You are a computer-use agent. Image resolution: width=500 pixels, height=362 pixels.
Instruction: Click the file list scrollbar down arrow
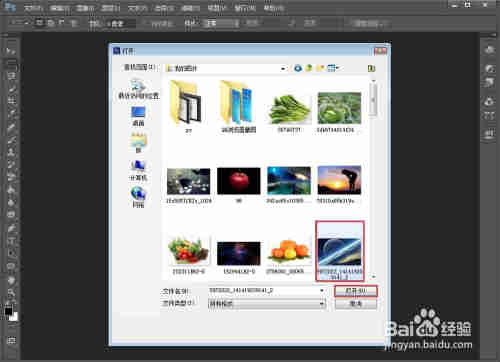374,276
